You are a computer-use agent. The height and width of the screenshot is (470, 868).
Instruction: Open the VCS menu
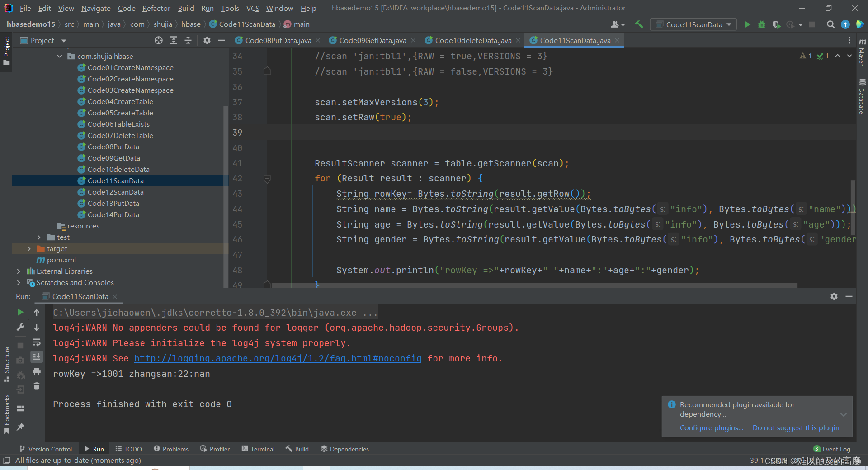(253, 8)
